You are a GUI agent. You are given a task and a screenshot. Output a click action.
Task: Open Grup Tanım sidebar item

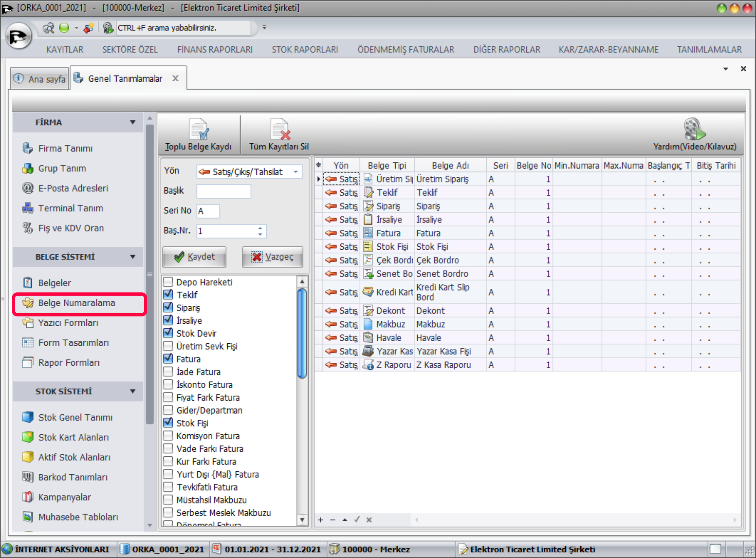54,168
